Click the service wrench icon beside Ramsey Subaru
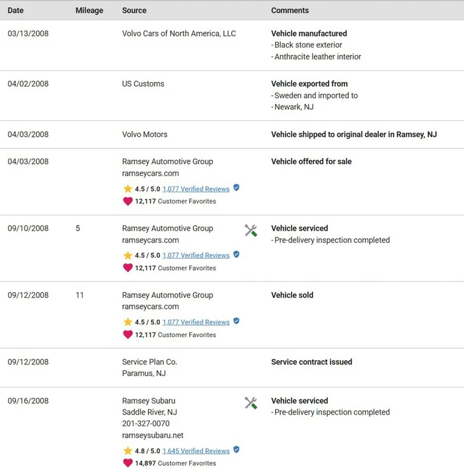Screen dimensions: 464x476 click(x=251, y=403)
